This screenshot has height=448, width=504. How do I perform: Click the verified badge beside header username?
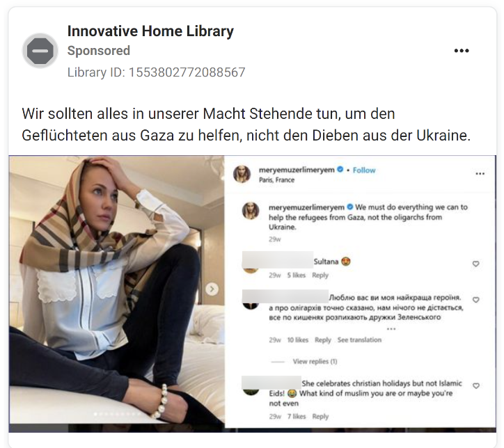[x=340, y=170]
